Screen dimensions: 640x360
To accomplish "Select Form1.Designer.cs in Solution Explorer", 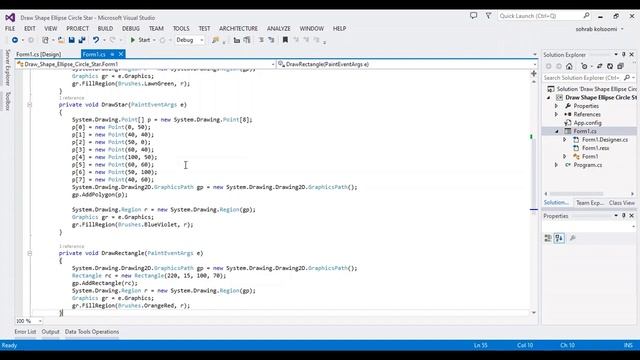I will pyautogui.click(x=604, y=140).
